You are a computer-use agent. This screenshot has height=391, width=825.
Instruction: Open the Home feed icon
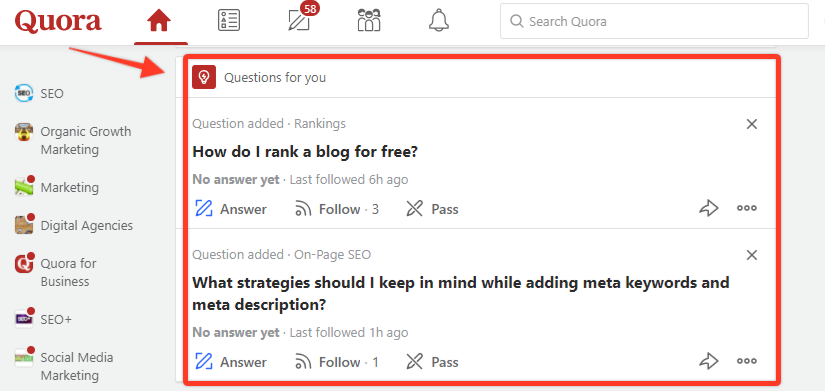(x=159, y=21)
